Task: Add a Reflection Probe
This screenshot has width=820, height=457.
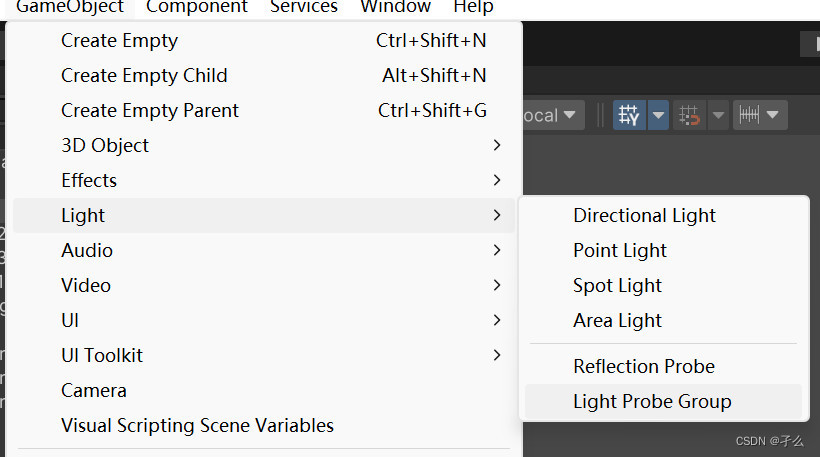Action: (644, 367)
